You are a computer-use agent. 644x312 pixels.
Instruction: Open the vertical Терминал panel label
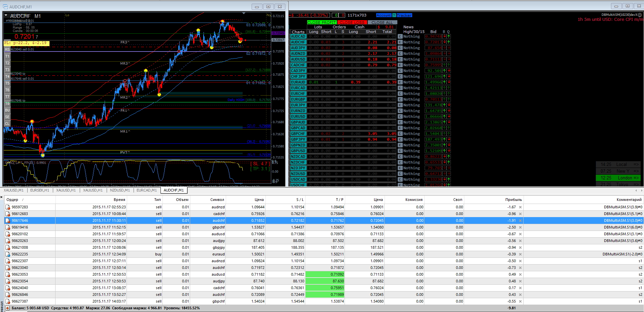[x=2, y=306]
